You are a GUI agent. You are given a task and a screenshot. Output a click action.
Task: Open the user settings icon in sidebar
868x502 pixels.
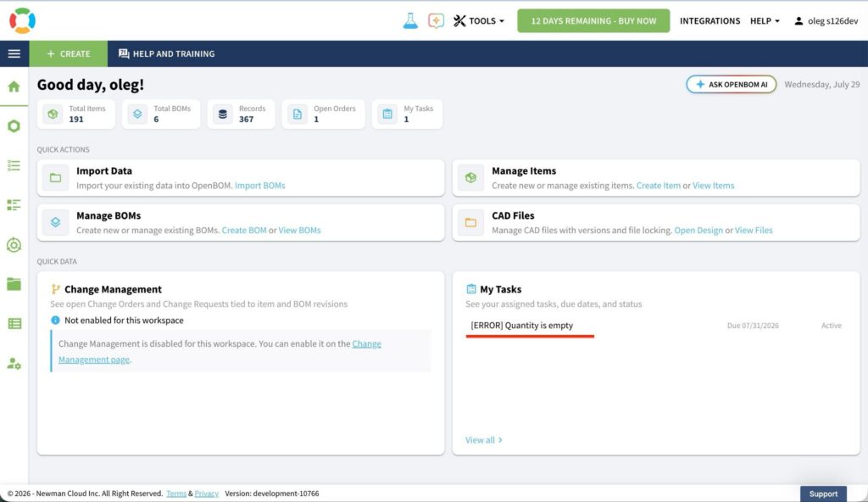[x=14, y=364]
